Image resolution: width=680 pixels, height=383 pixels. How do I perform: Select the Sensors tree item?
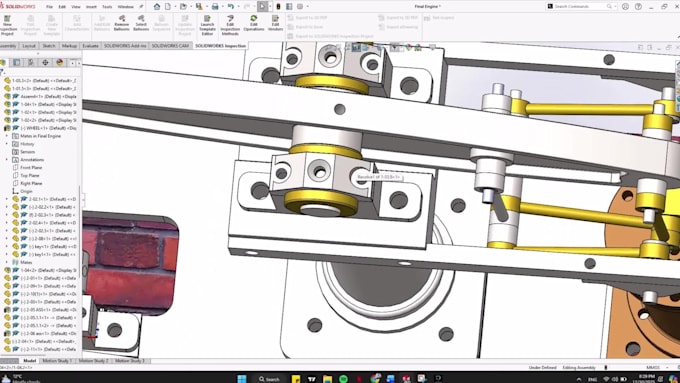pyautogui.click(x=27, y=152)
